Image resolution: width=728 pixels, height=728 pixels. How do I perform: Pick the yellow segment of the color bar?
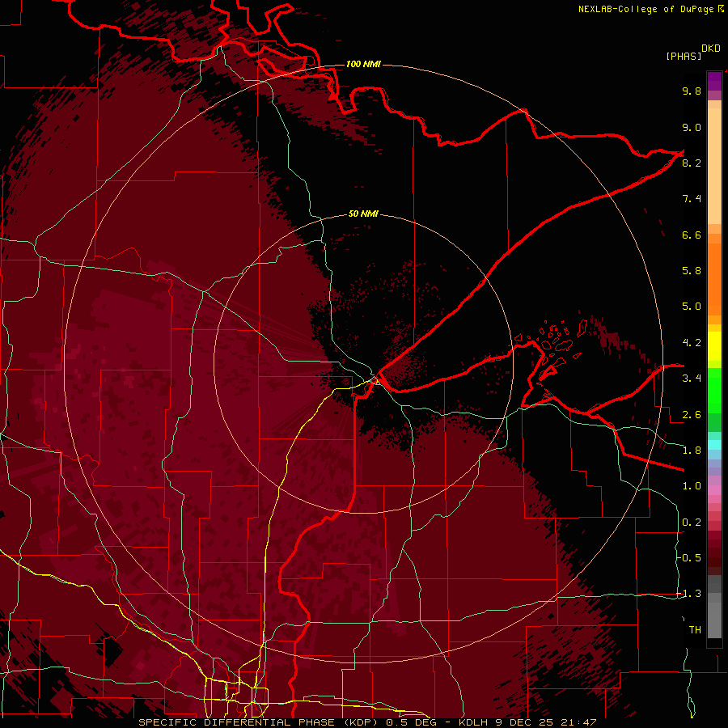click(714, 345)
